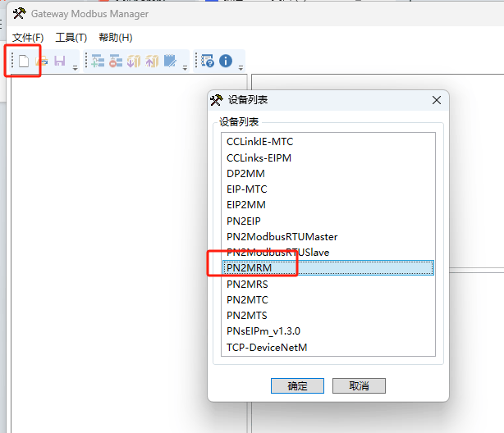Open the 文件(F) menu

[x=28, y=38]
